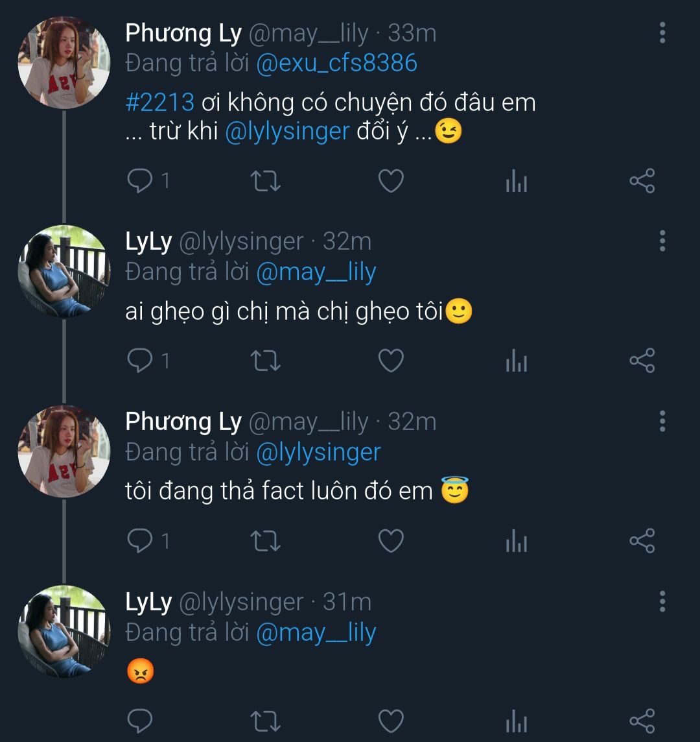700x742 pixels.
Task: Open more options for Phương Ly's 33m tweet
Action: click(662, 32)
